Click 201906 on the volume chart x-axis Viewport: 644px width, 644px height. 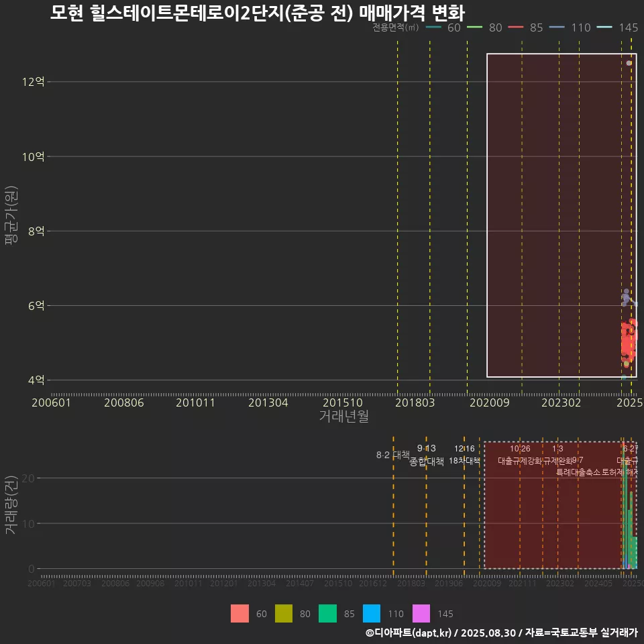[449, 583]
